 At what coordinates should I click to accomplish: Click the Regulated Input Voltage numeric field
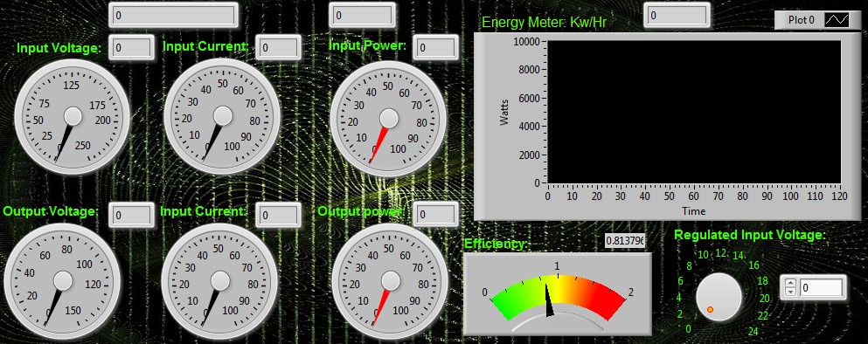click(x=821, y=287)
